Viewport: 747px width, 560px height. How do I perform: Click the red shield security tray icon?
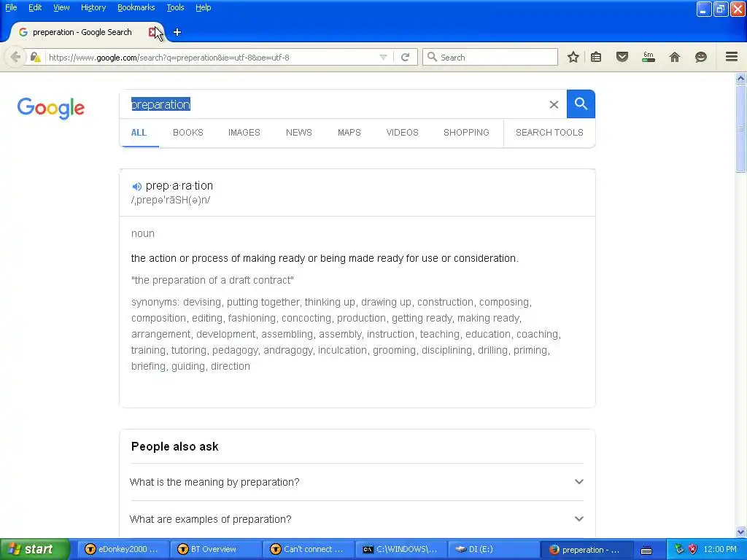tap(693, 549)
